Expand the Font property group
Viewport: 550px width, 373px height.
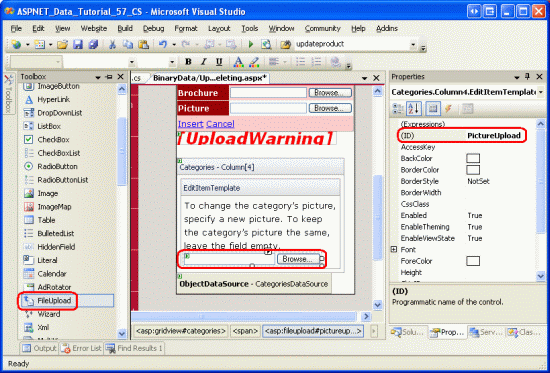[394, 249]
